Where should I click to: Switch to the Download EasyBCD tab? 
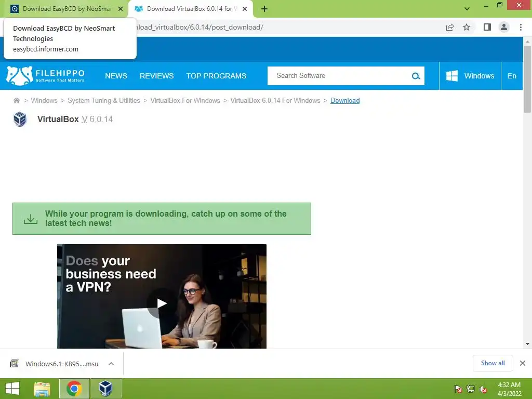tap(64, 9)
